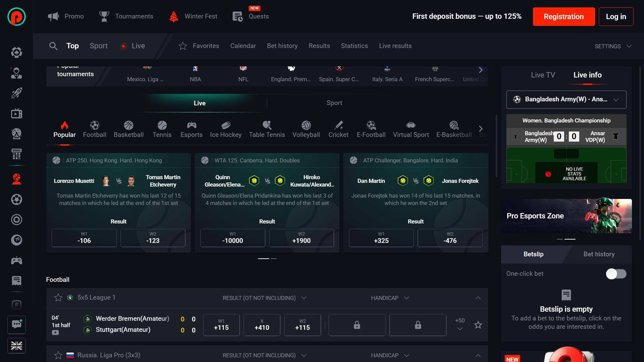Open the language selector UK flag

pyautogui.click(x=16, y=346)
